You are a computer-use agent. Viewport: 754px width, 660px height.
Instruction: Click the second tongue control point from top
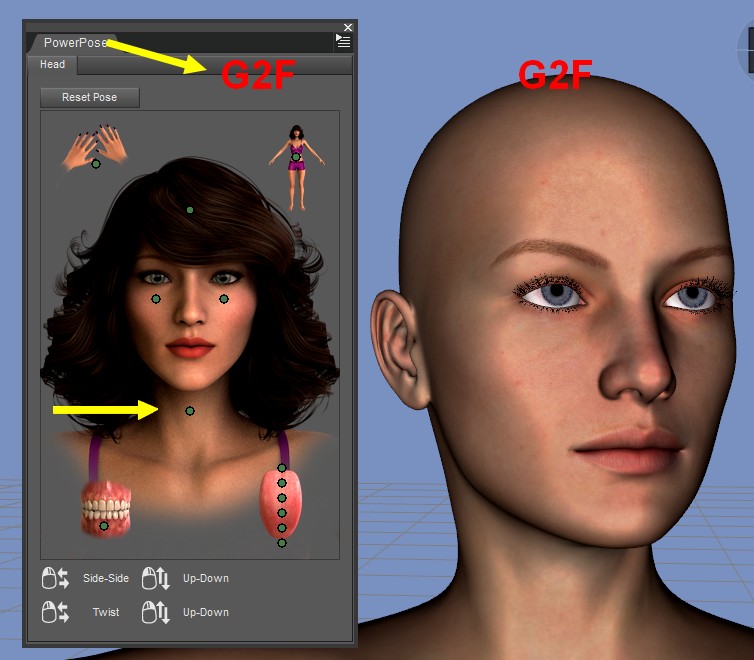pyautogui.click(x=282, y=483)
